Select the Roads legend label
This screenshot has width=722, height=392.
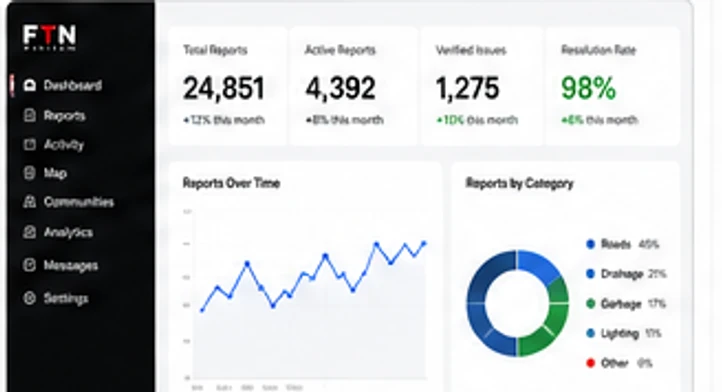616,244
